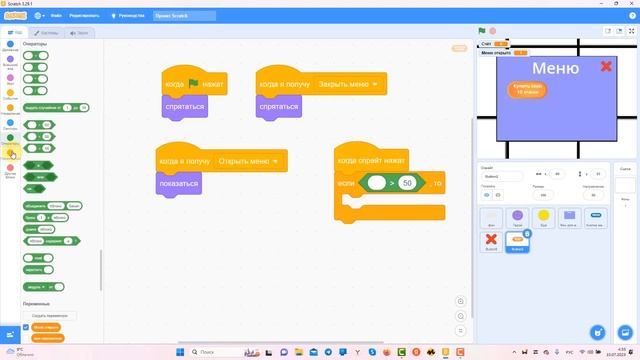Enter fullscreen stage mode

[x=631, y=31]
